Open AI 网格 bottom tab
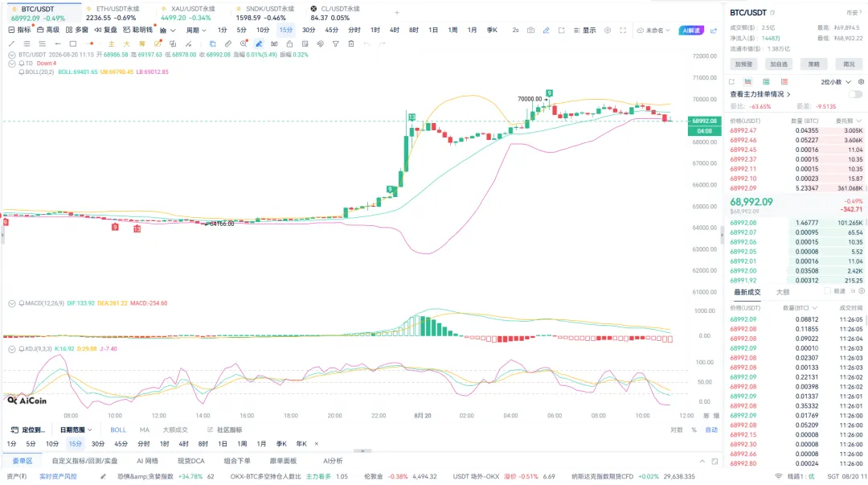The height and width of the screenshot is (485, 868). (x=147, y=461)
